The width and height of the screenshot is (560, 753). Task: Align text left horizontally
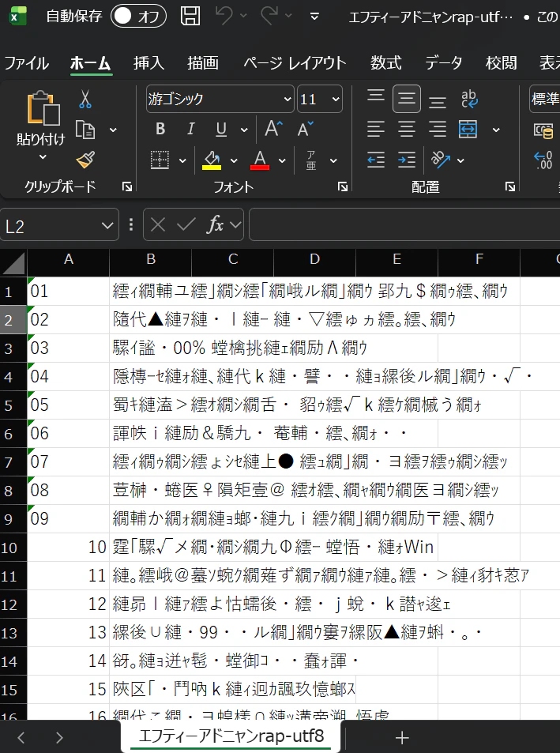click(x=376, y=129)
